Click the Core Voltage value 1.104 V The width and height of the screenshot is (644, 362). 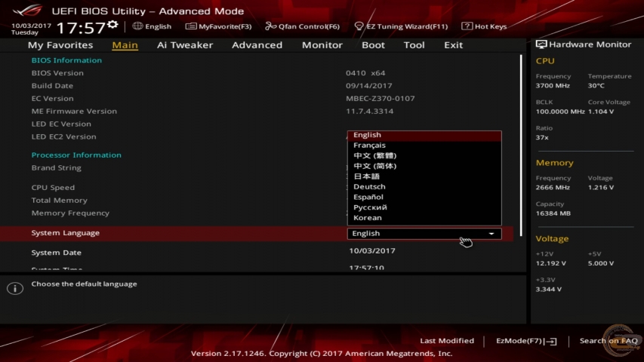601,112
